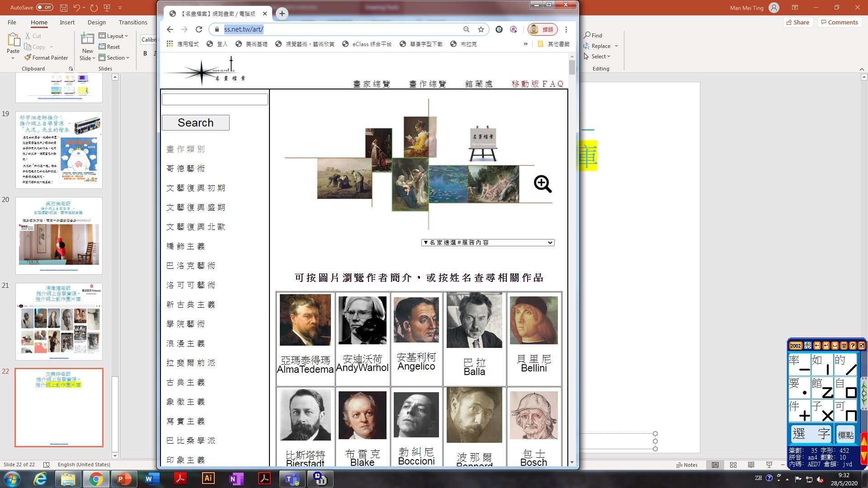Click the Chrome back arrow

pos(170,29)
